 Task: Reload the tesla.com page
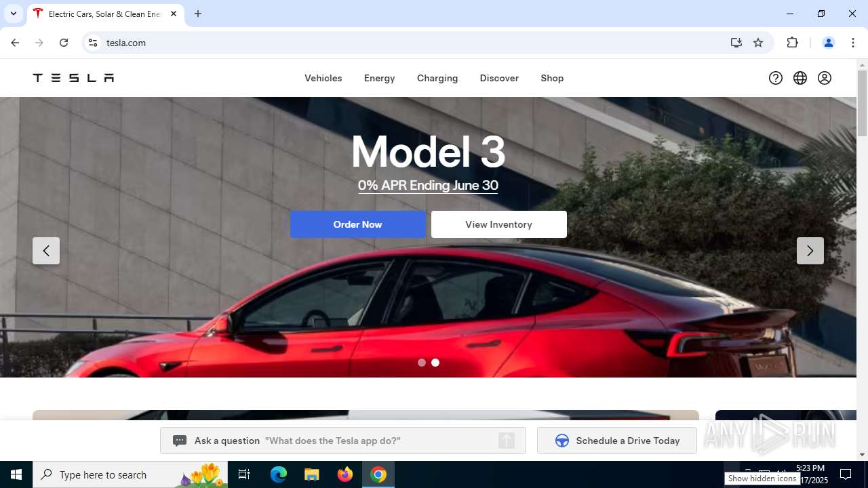point(64,43)
